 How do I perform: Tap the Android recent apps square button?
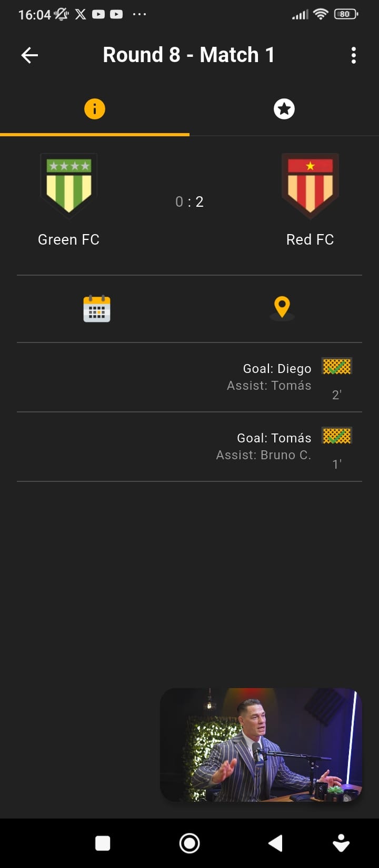(x=103, y=843)
